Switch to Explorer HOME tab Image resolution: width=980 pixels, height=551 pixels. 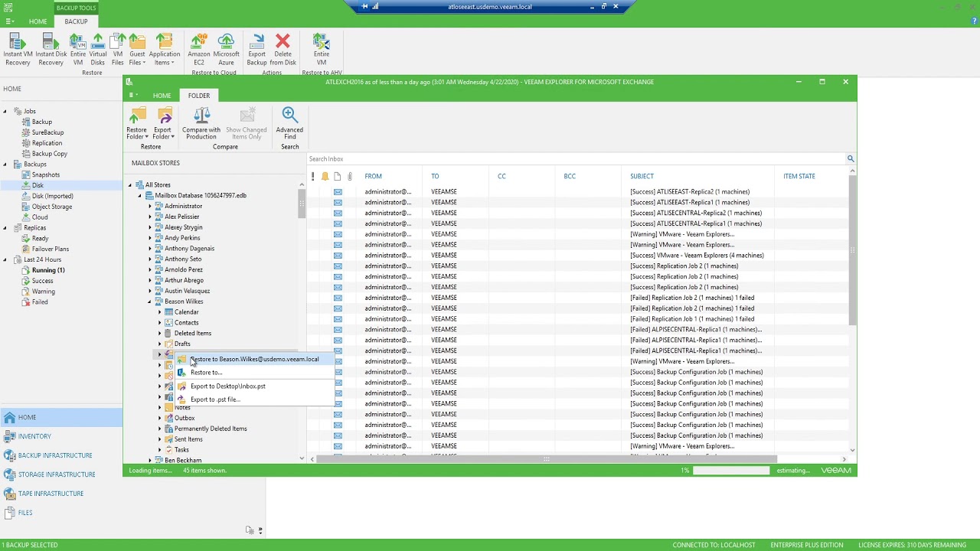[162, 96]
